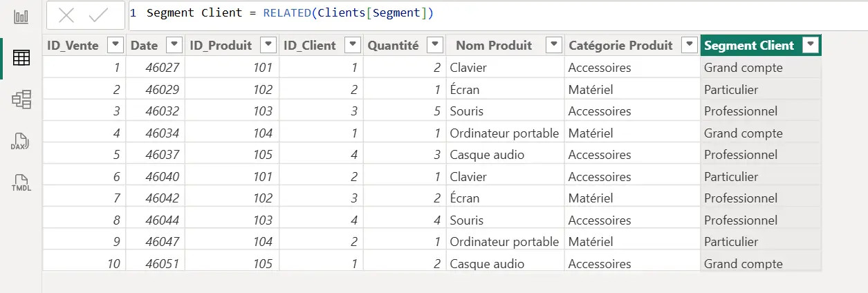Click ID_Produit value 105 in the 46051 row

264,264
